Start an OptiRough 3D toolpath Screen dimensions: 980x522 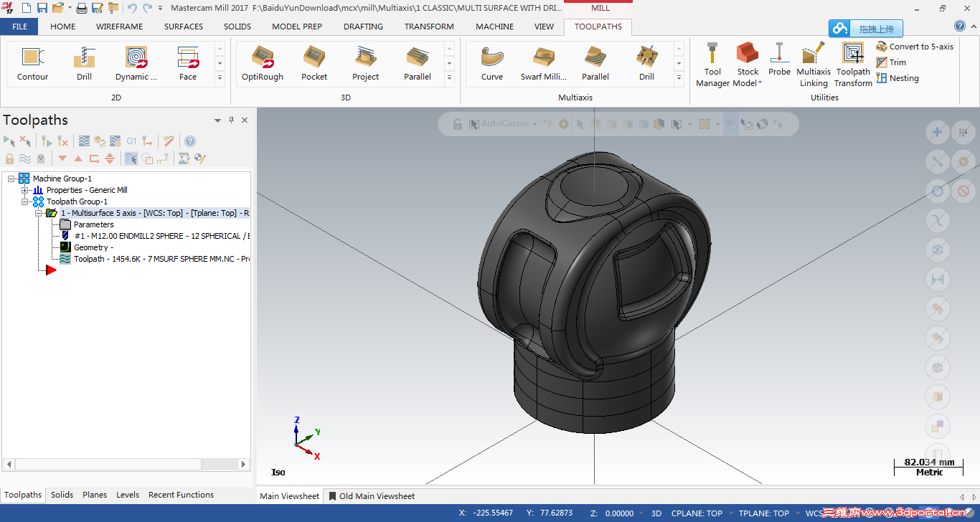263,64
